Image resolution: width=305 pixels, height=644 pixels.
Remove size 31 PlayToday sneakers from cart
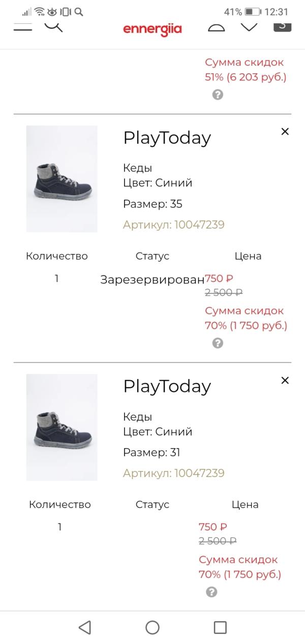[x=285, y=380]
